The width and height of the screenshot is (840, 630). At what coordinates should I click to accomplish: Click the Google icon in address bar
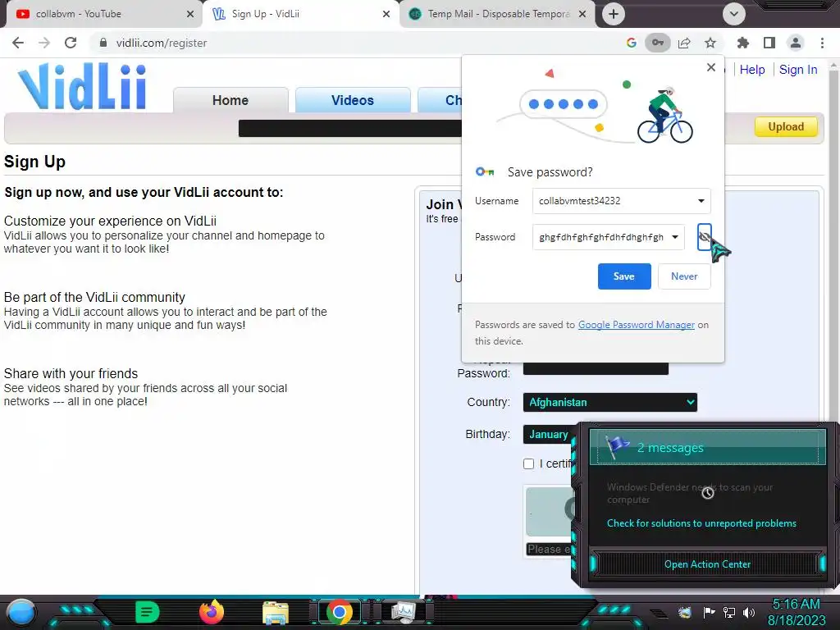click(x=631, y=43)
